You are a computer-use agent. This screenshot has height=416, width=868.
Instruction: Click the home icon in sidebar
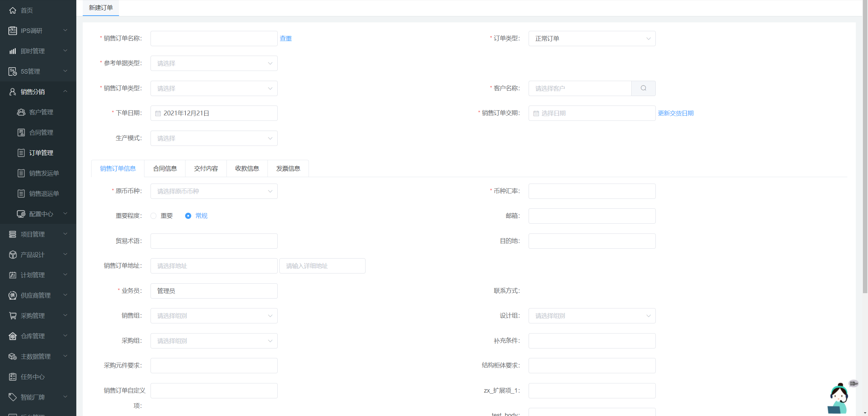pos(13,11)
